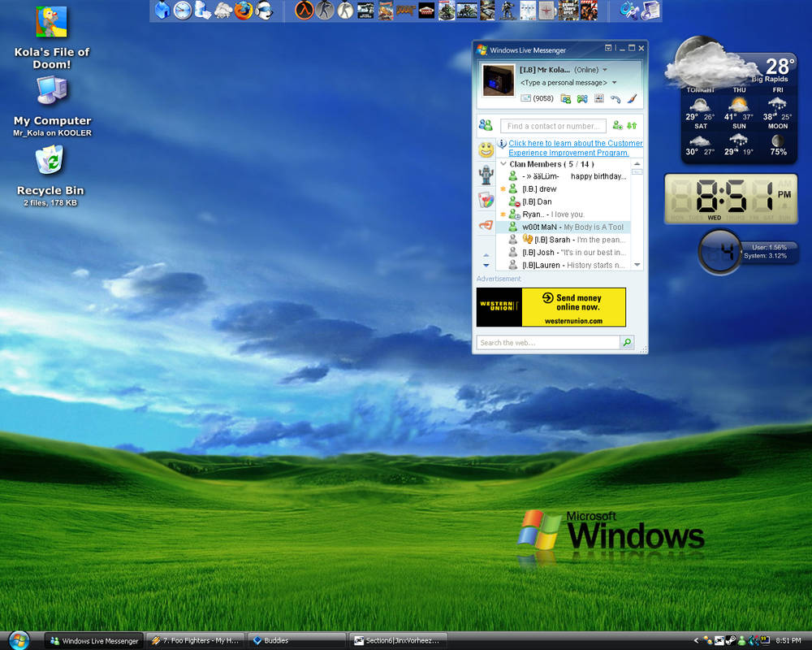Click the Western Union advertisement banner
Viewport: 812px width, 650px height.
pos(551,307)
